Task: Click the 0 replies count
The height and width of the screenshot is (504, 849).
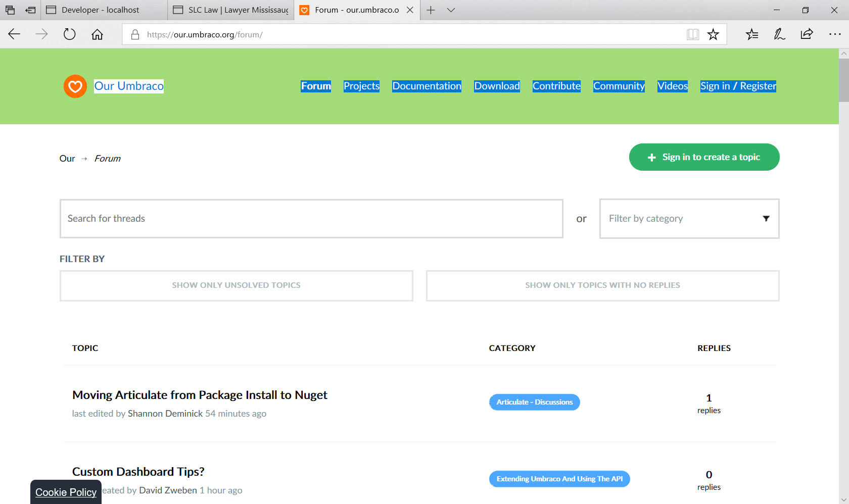Action: tap(709, 481)
